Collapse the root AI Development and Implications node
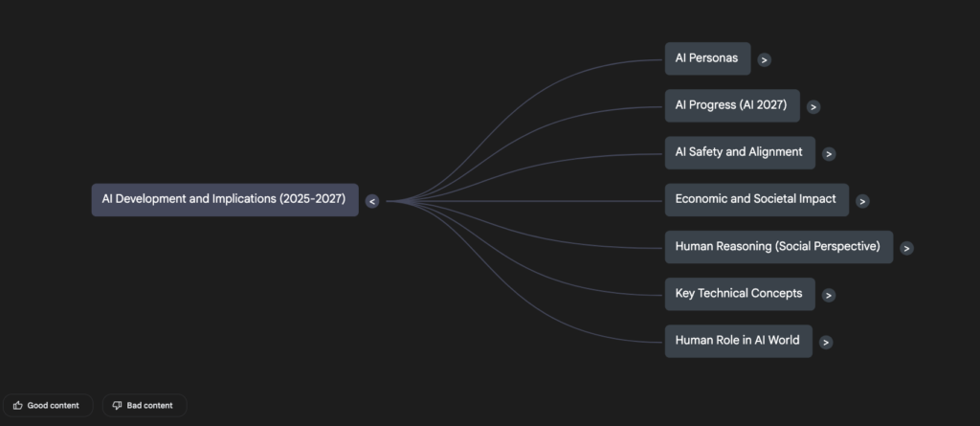Screen dimensions: 980x426 [372, 201]
